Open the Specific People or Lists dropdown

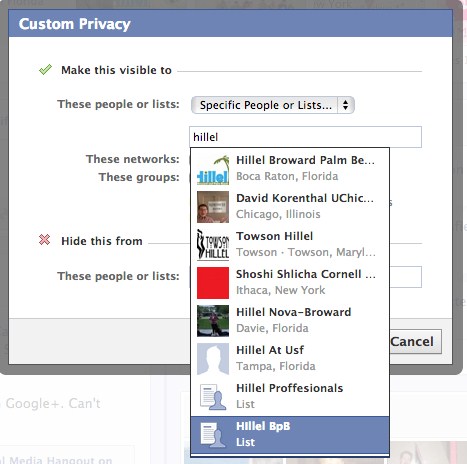coord(273,105)
